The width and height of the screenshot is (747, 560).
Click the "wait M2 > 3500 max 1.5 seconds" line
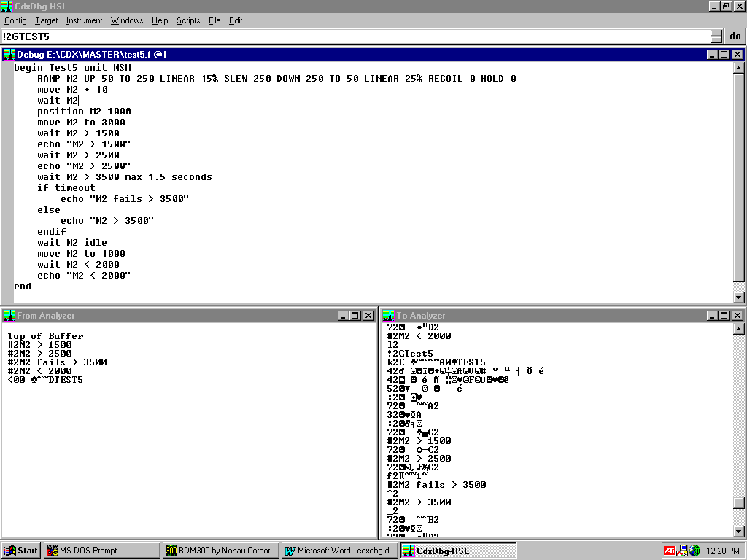(125, 177)
